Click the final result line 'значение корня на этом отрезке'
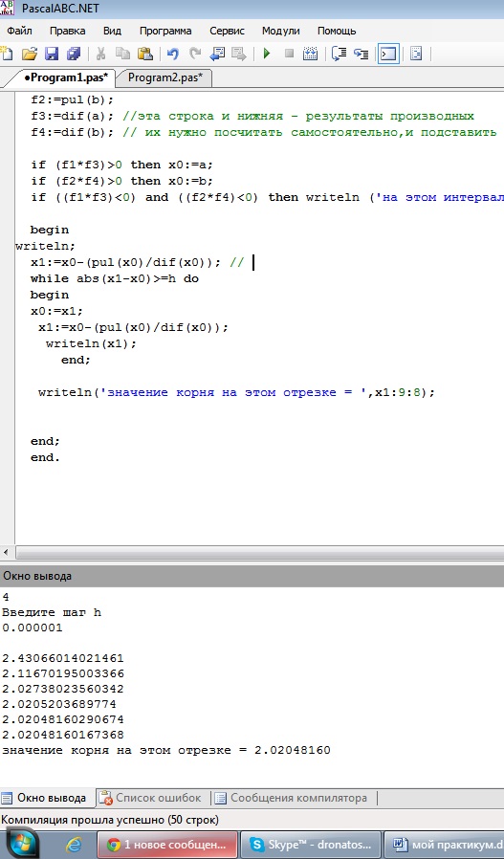Viewport: 504px width, 859px height. pos(166,750)
